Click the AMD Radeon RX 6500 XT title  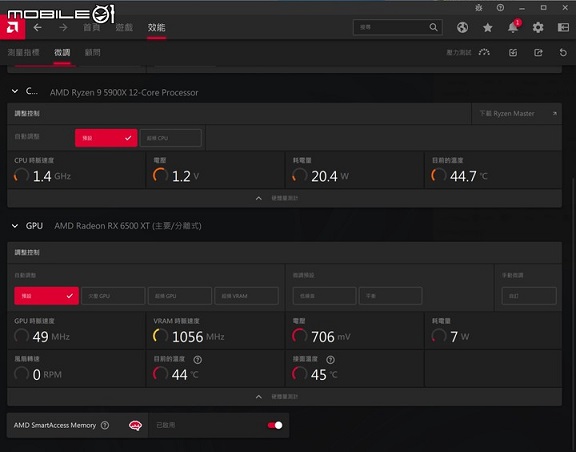(x=128, y=226)
